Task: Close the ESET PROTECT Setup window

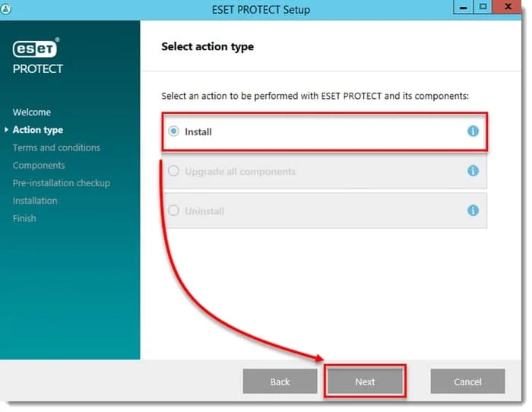Action: [508, 7]
